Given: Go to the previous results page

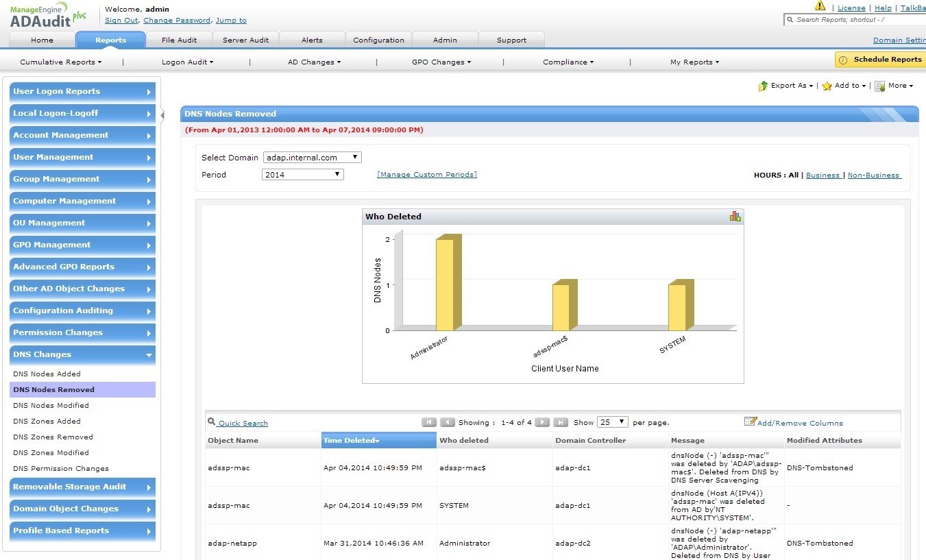Looking at the screenshot, I should click(448, 422).
